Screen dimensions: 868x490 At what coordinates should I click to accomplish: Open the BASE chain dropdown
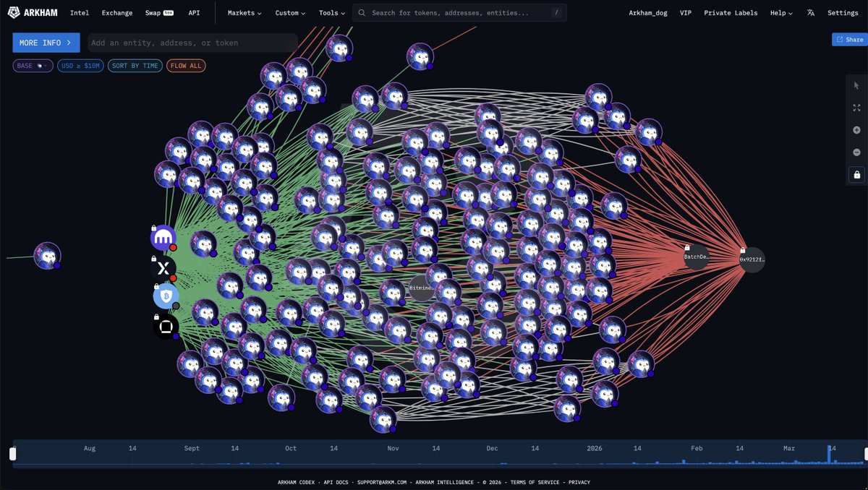tap(33, 66)
